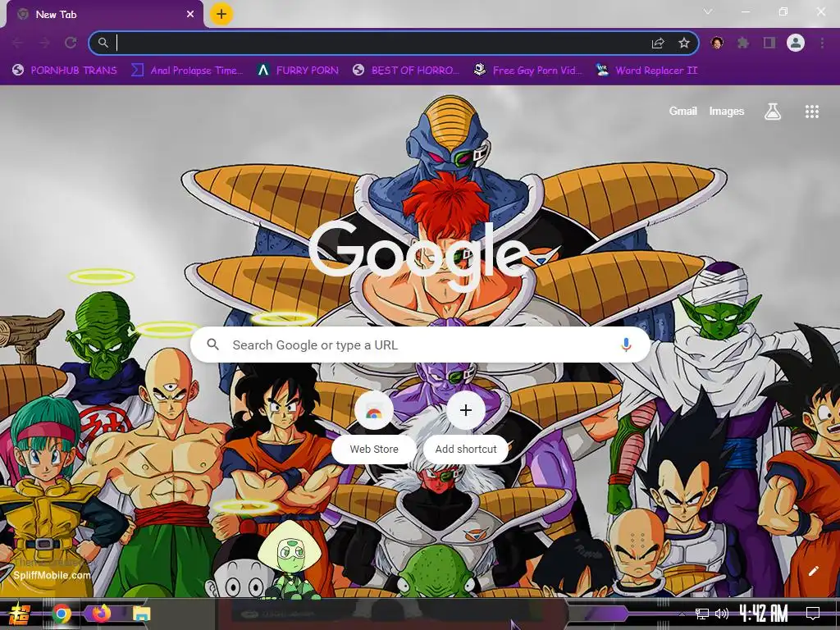
Task: Share this page via the share icon
Action: point(658,43)
